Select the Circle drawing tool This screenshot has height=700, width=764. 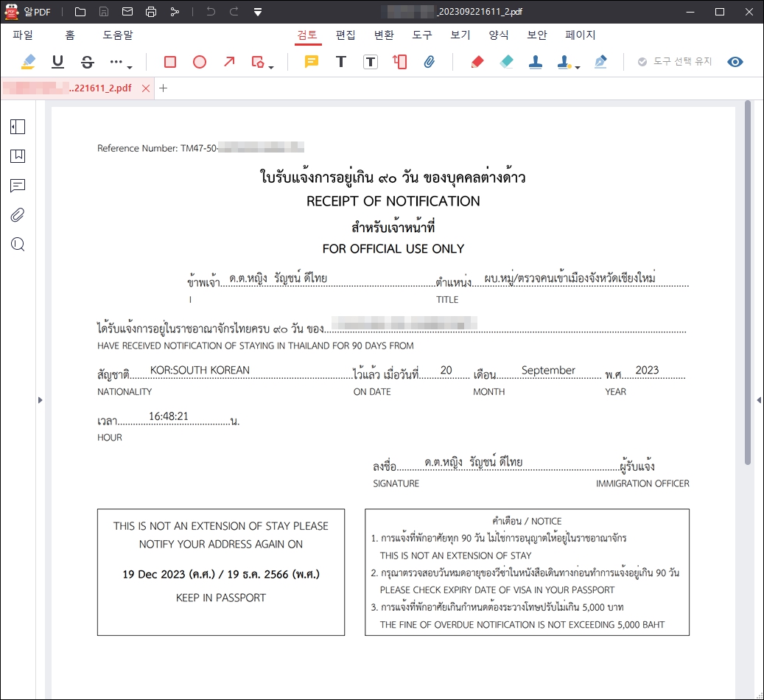click(199, 62)
